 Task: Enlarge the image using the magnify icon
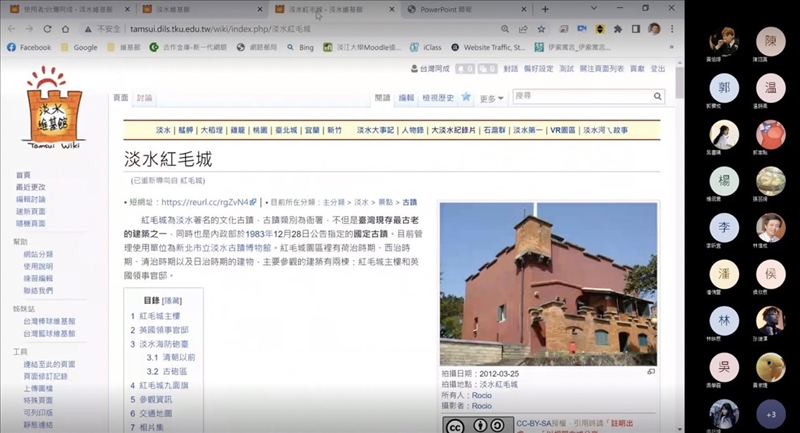point(651,371)
